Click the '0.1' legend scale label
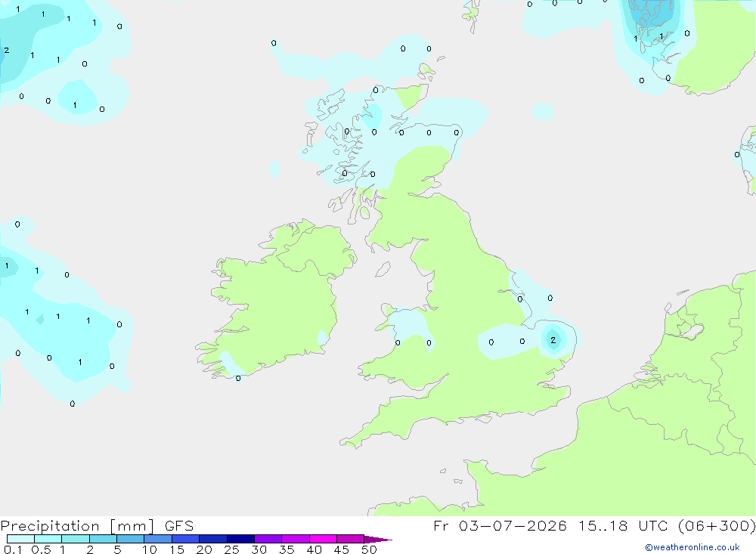Screen dimensions: 756x554 point(13,549)
